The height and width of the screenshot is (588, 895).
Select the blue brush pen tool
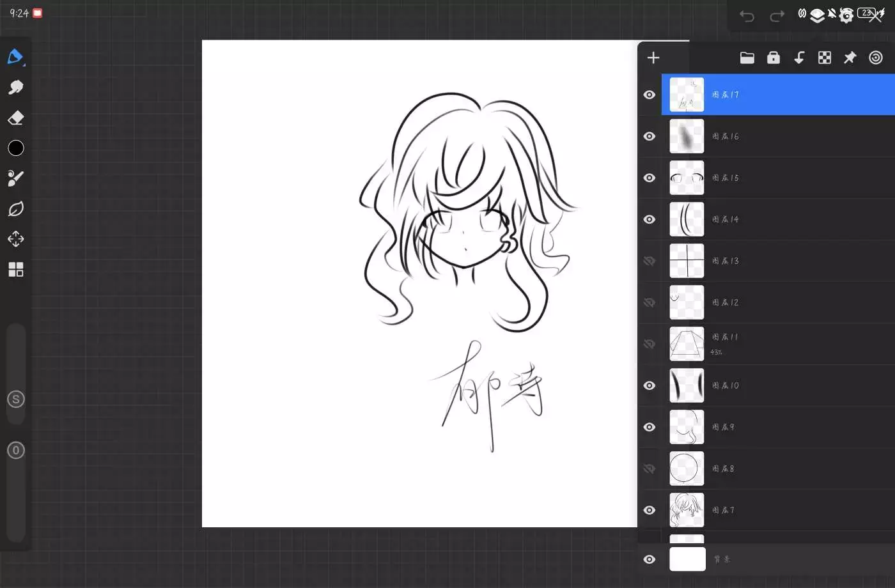coord(15,57)
